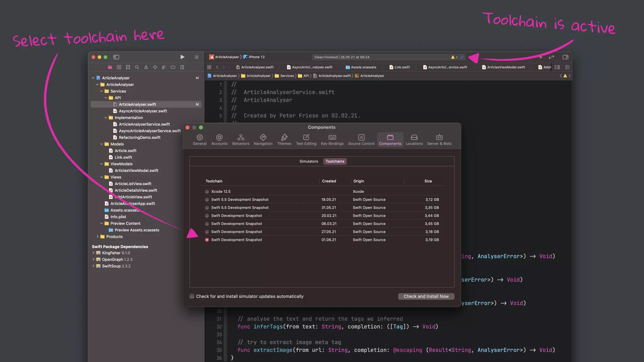The width and height of the screenshot is (644, 362).
Task: Open the Assets.xcassets editor tab
Action: click(x=361, y=67)
